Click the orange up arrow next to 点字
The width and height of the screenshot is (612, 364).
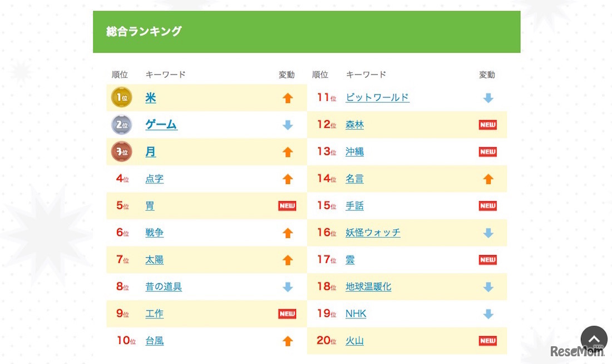tap(288, 178)
